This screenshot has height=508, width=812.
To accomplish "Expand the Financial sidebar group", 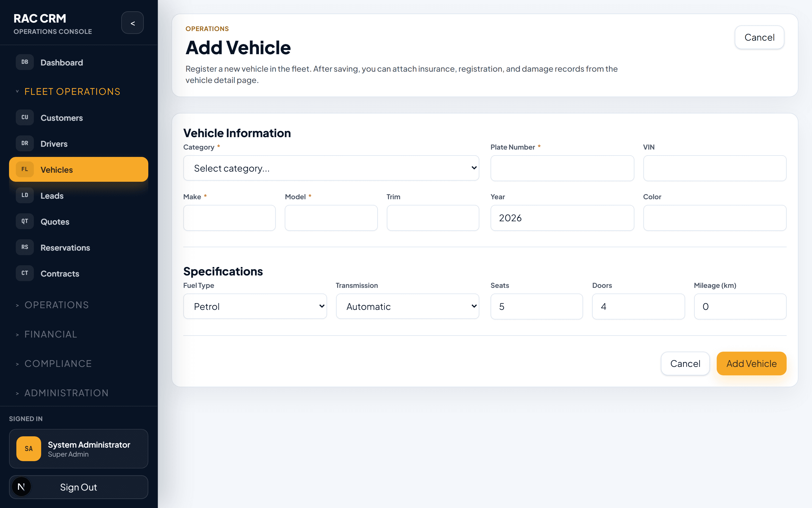I will pyautogui.click(x=47, y=334).
